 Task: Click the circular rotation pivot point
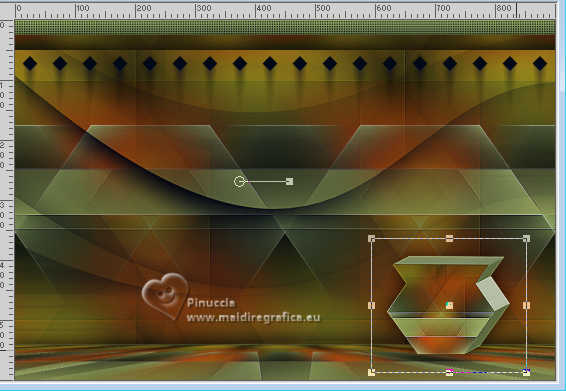(239, 182)
